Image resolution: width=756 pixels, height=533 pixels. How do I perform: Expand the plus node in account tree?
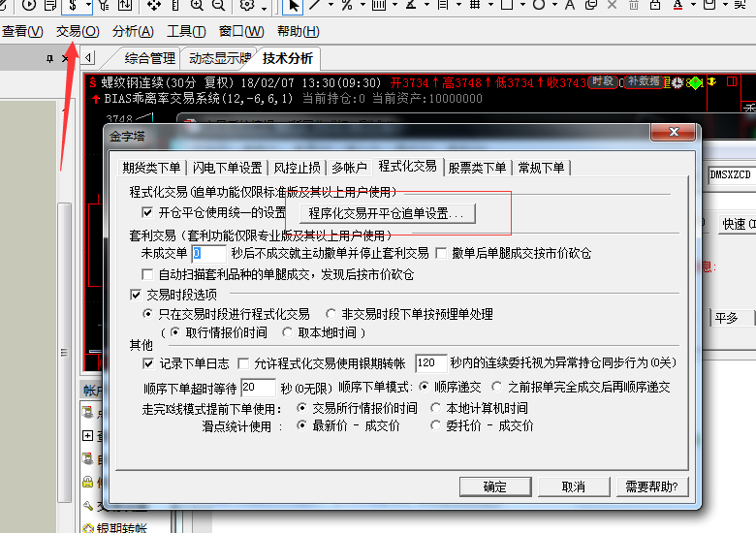(88, 436)
